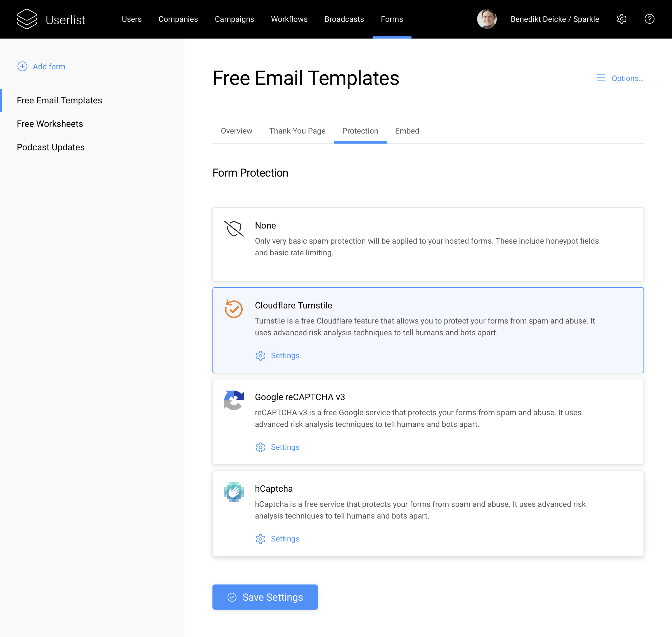Click the Settings gear icon under Cloudflare
Screen dimensions: 672x637
(260, 355)
